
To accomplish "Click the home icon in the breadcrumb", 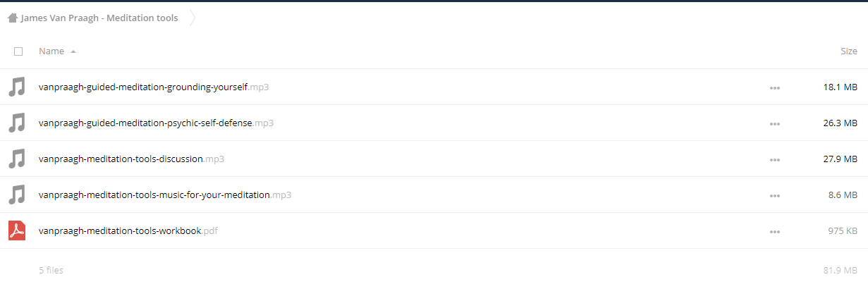I will tap(13, 18).
